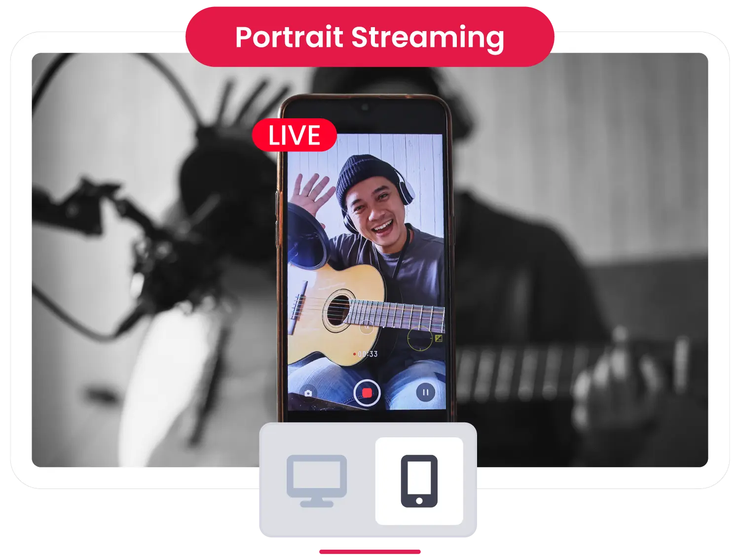The height and width of the screenshot is (560, 740).
Task: Tap the 1X zoom level button
Action: click(366, 328)
